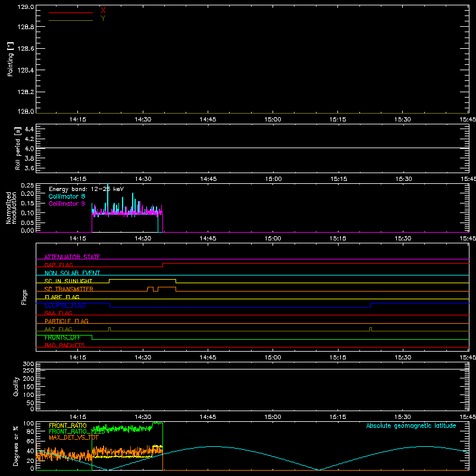Click the Roll period axis title
The height and width of the screenshot is (476, 476).
pyautogui.click(x=17, y=148)
